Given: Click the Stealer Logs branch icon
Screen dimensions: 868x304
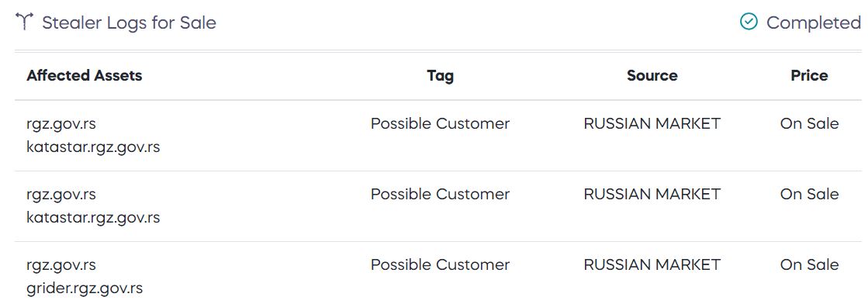Looking at the screenshot, I should (24, 22).
